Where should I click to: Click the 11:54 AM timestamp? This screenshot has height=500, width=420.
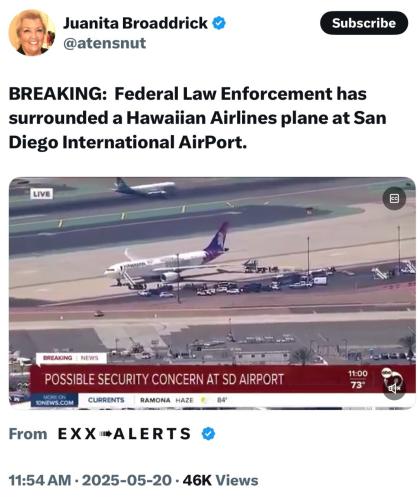click(40, 480)
